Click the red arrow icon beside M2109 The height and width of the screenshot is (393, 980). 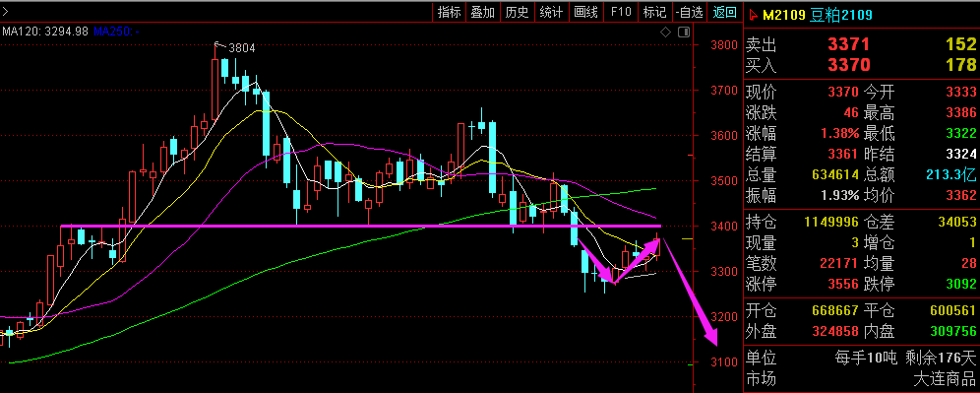[x=753, y=15]
